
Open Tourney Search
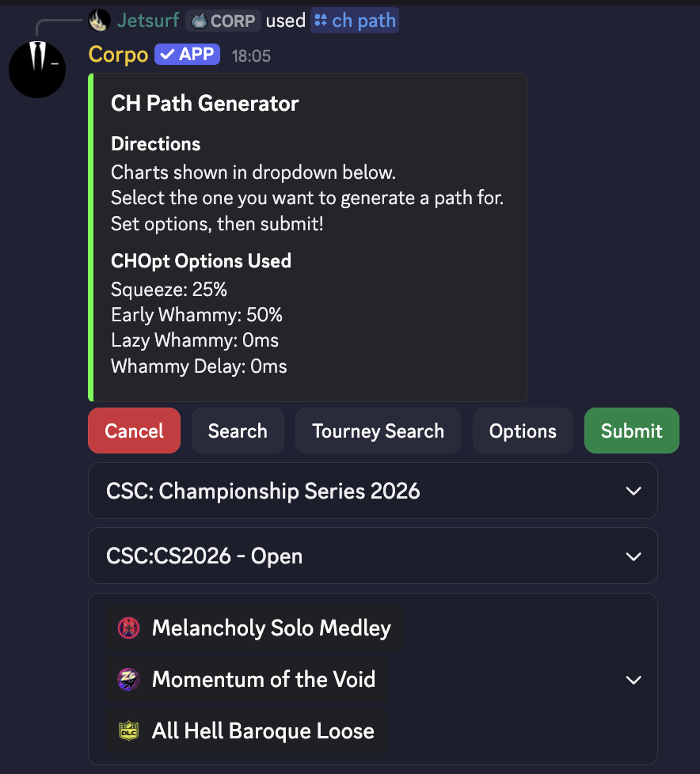click(378, 431)
